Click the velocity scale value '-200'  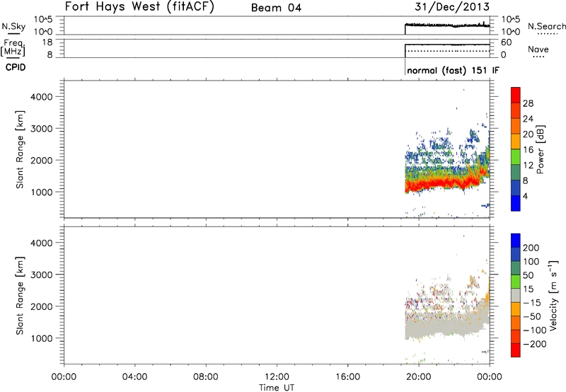535,344
